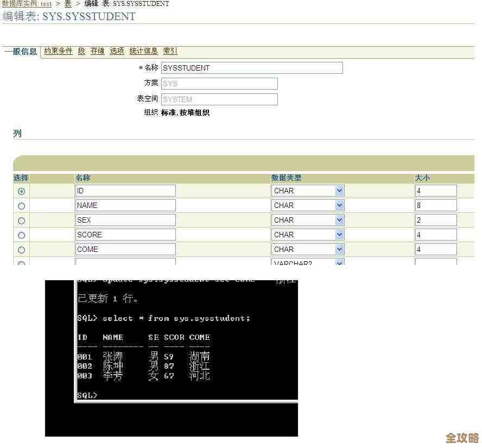The height and width of the screenshot is (448, 482).
Task: Switch to the 约束条件 tab
Action: 58,51
